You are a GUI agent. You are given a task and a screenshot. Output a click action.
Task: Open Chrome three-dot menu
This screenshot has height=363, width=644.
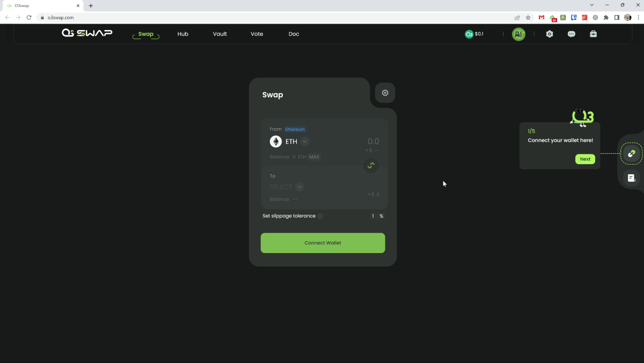(638, 18)
